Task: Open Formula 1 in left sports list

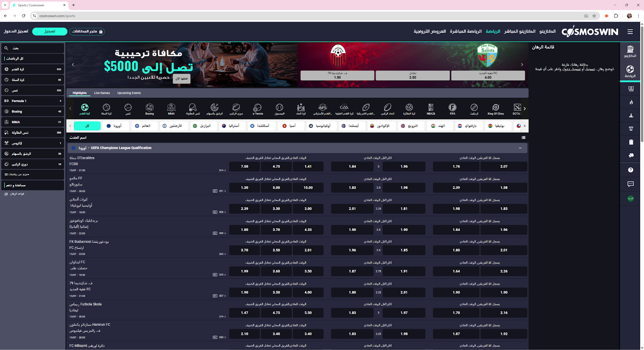Action: 33,101
